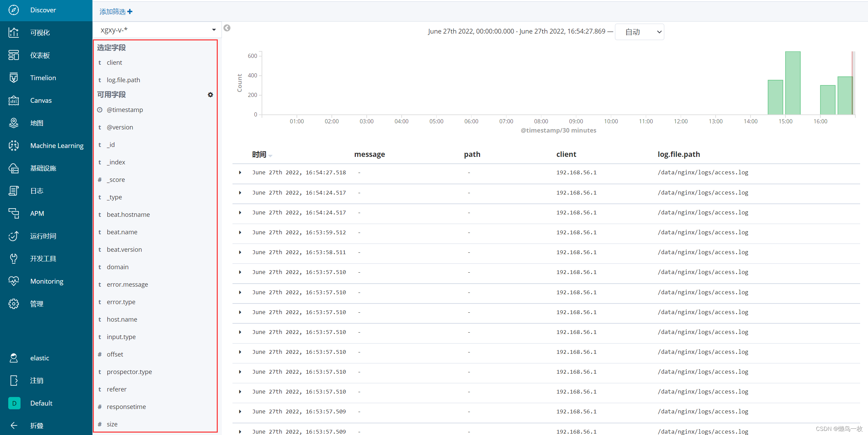
Task: Click the 添加筛选 add filter link
Action: click(116, 12)
